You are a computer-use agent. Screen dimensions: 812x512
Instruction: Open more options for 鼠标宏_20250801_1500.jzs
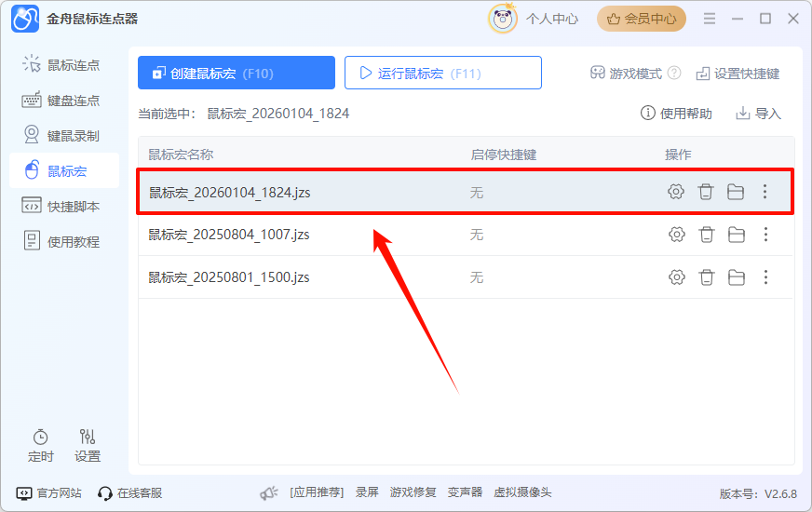tap(766, 277)
